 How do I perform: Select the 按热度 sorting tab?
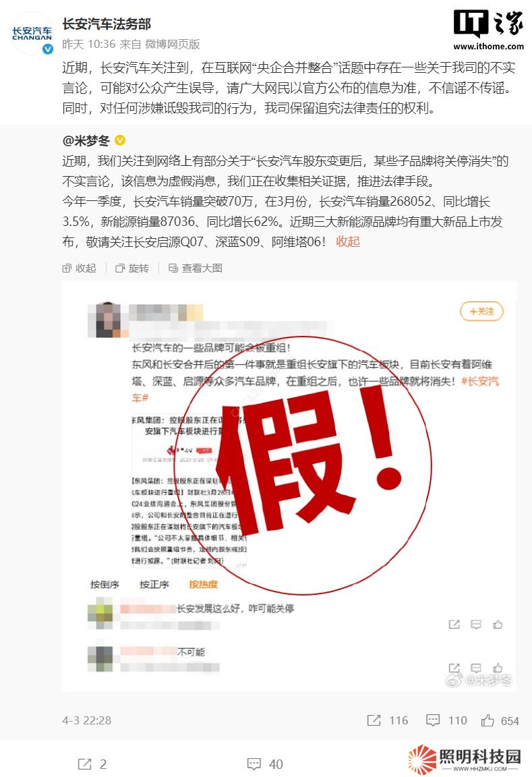203,584
